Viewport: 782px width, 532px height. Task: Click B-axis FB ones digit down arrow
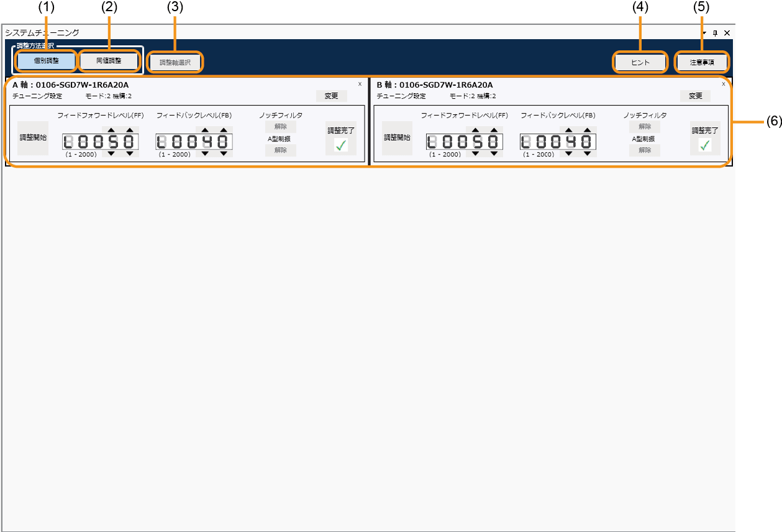(x=587, y=153)
